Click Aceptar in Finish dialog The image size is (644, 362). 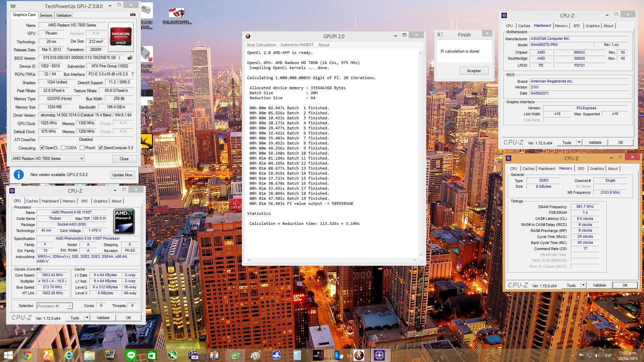coord(474,71)
